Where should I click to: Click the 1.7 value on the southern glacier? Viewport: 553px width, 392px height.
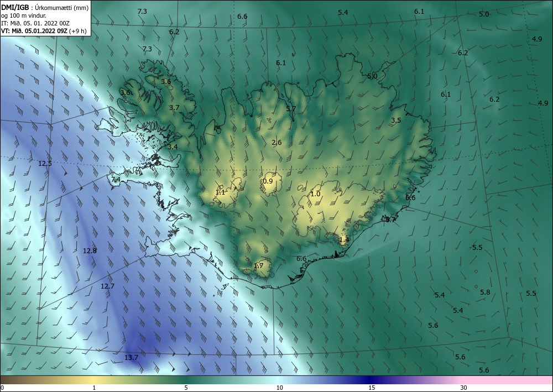(x=258, y=265)
